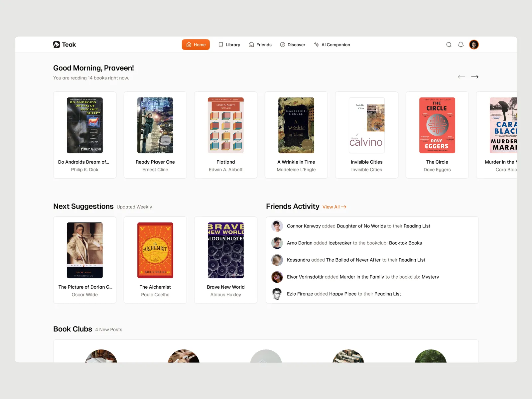The width and height of the screenshot is (532, 399).
Task: Open the search icon in header
Action: click(449, 45)
